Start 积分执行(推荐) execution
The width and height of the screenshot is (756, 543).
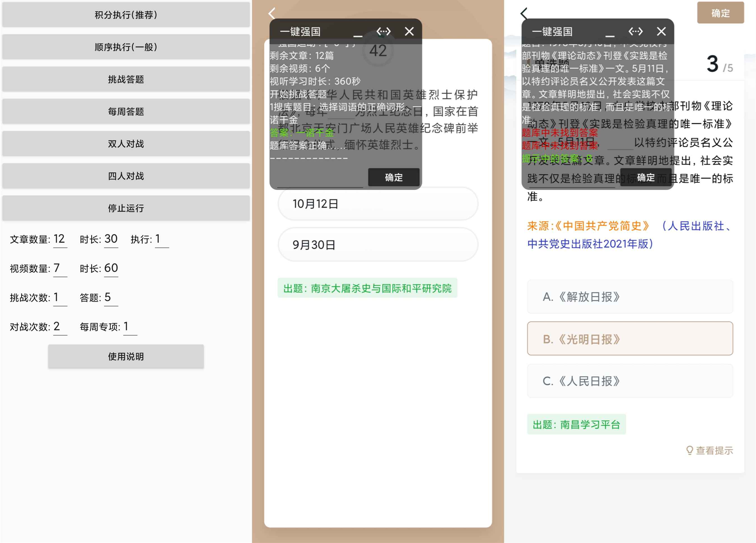pyautogui.click(x=126, y=15)
